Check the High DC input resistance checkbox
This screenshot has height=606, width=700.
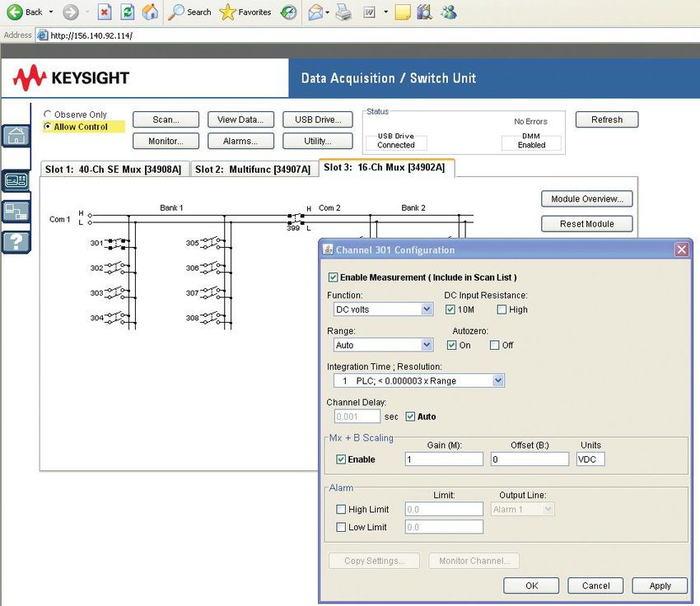click(502, 310)
